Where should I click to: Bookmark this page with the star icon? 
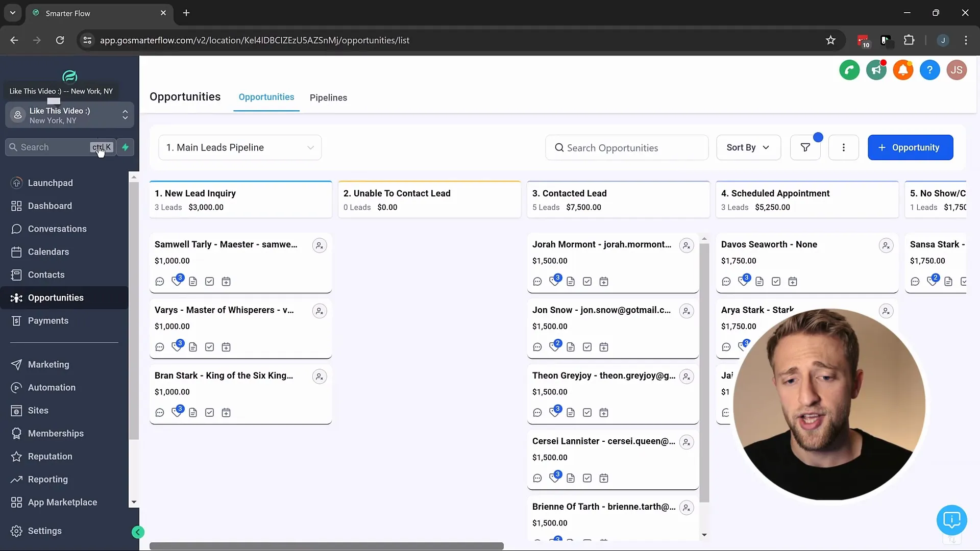click(x=830, y=40)
